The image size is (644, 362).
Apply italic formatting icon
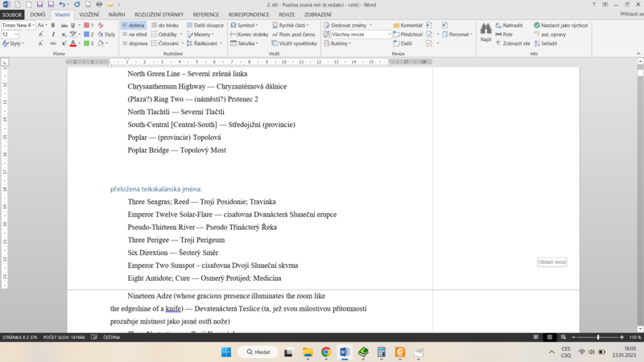[x=53, y=35]
